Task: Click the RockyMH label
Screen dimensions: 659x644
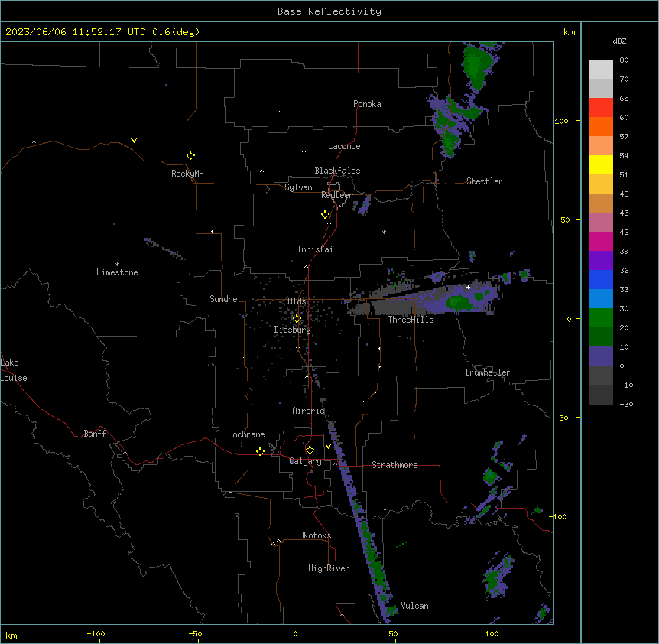Action: pyautogui.click(x=187, y=174)
